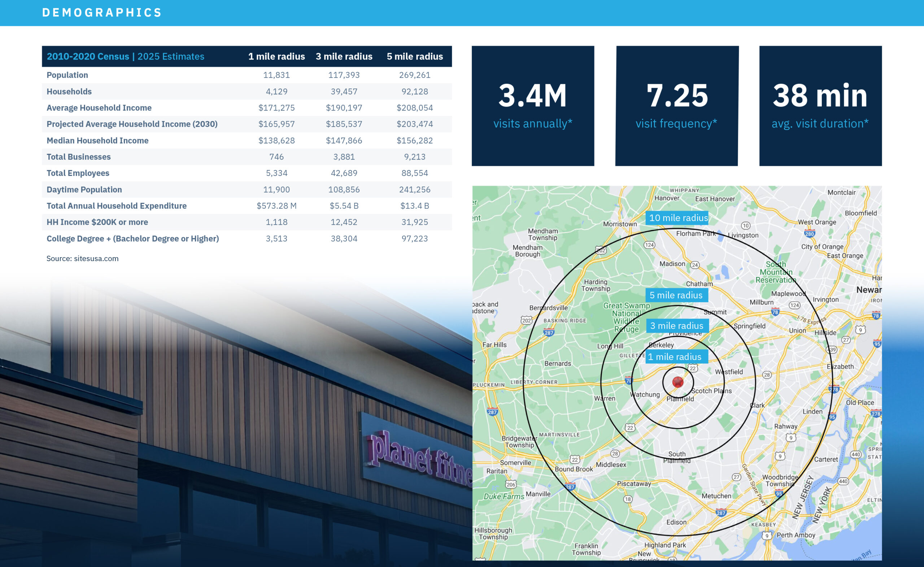924x567 pixels.
Task: Click the Route 18 marker near Piscataway
Action: (x=628, y=499)
